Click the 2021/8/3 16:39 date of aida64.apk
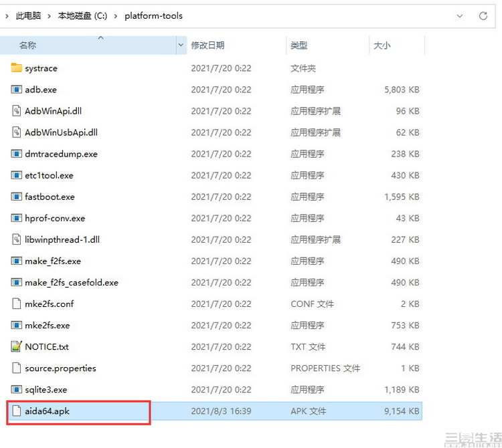The height and width of the screenshot is (448, 502). 222,411
